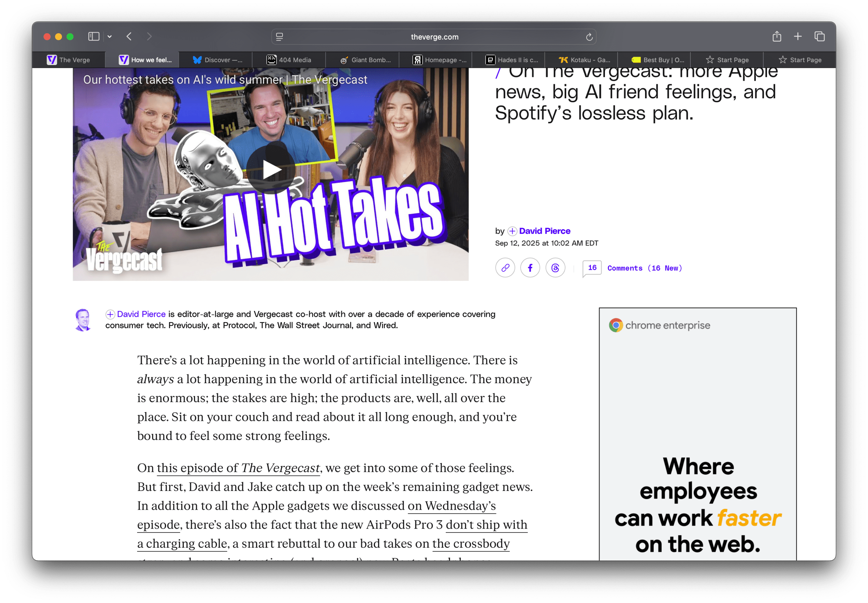868x603 pixels.
Task: Share article on Threads icon
Action: pos(555,268)
